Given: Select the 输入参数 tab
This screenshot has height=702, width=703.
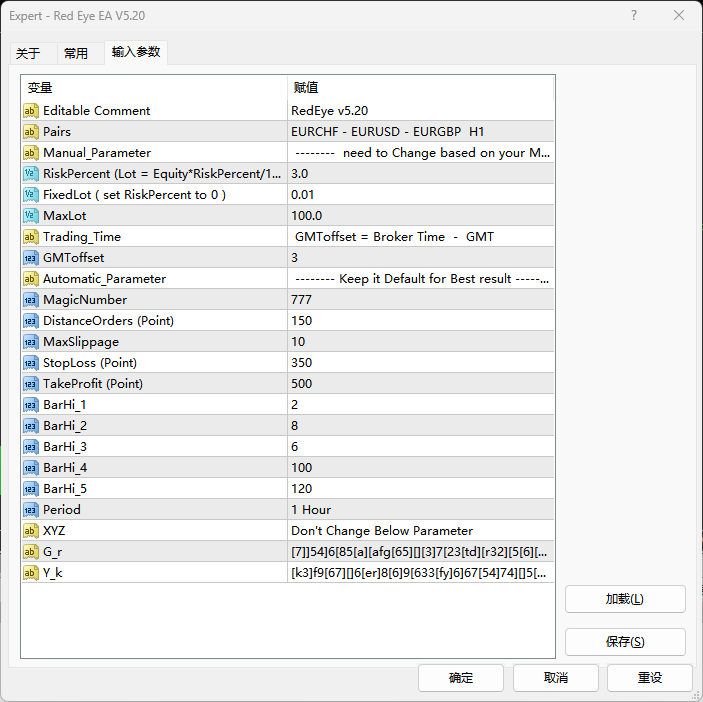Looking at the screenshot, I should [x=136, y=52].
